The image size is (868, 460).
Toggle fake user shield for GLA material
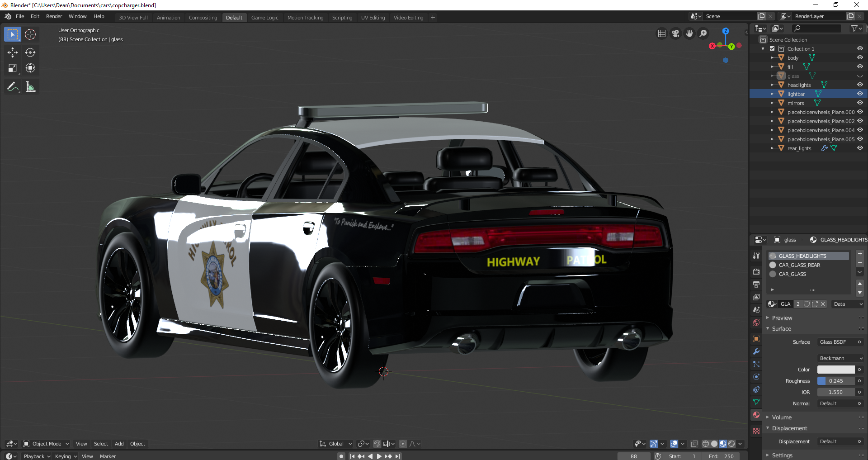point(807,304)
